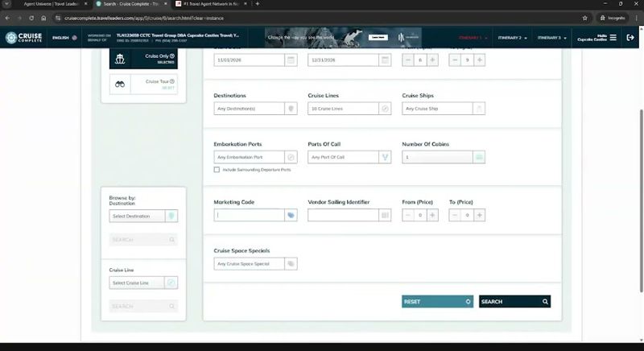Click the binoculars Cruise Tour icon

(120, 85)
